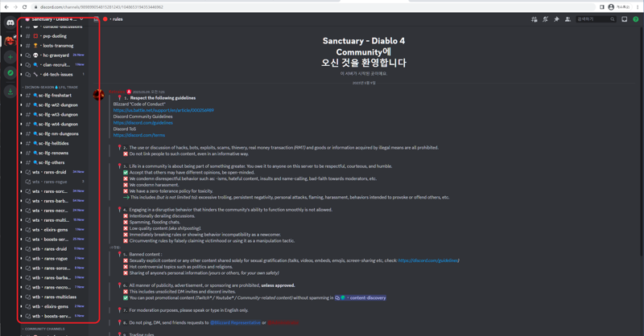Click the search magnifier icon in search box

point(612,19)
